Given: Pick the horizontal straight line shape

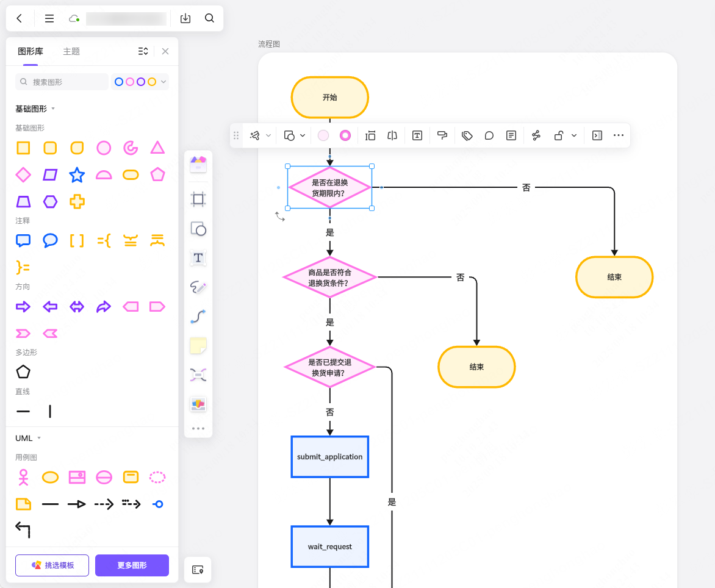Looking at the screenshot, I should [23, 411].
